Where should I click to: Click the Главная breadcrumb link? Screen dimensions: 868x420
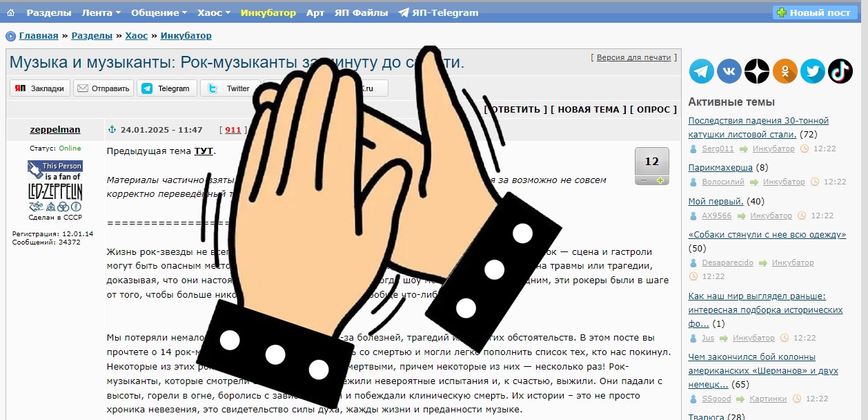(x=39, y=36)
